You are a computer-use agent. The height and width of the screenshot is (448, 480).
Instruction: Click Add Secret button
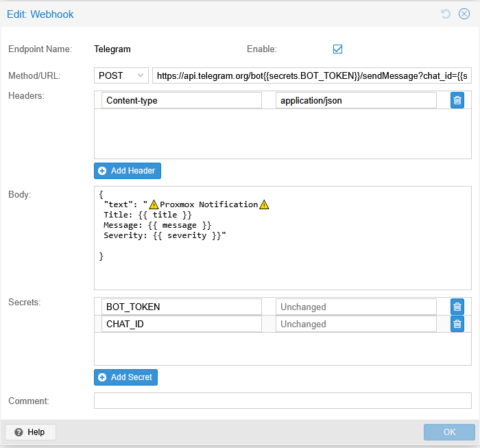click(x=126, y=377)
